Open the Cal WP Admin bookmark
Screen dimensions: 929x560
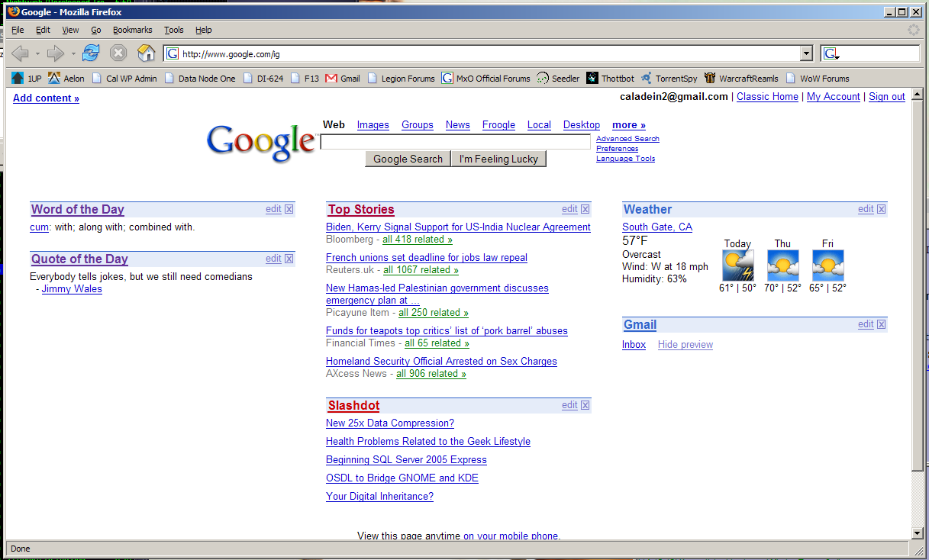pos(124,78)
